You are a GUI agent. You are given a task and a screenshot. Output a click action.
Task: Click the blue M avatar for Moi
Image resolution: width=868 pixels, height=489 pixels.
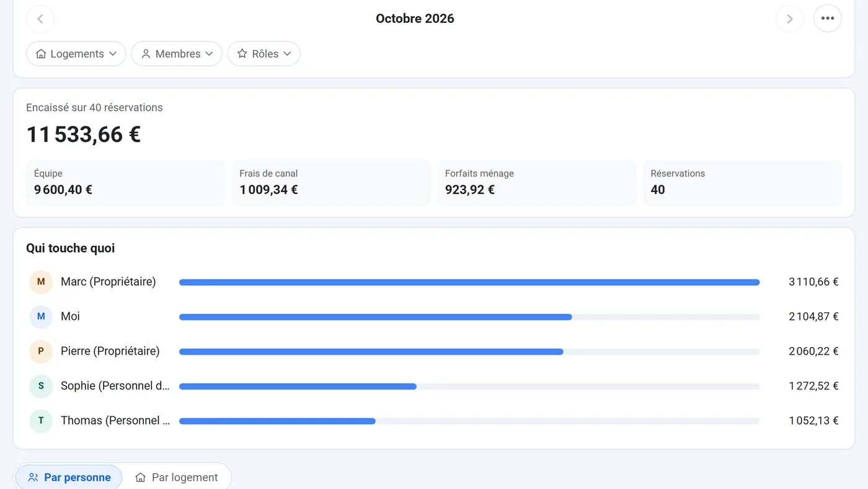coord(41,317)
